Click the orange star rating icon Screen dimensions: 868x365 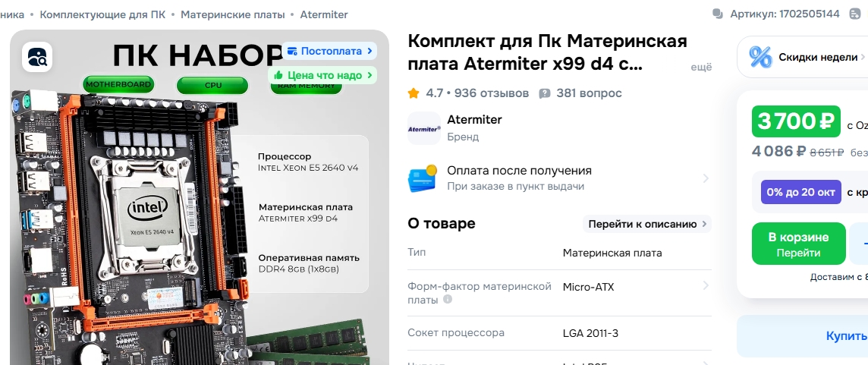(x=414, y=93)
